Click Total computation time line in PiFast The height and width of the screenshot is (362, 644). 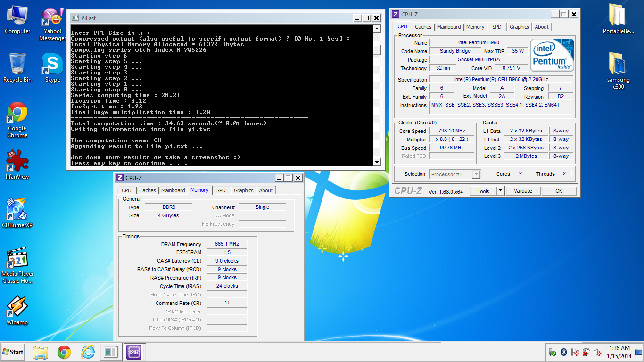click(169, 123)
